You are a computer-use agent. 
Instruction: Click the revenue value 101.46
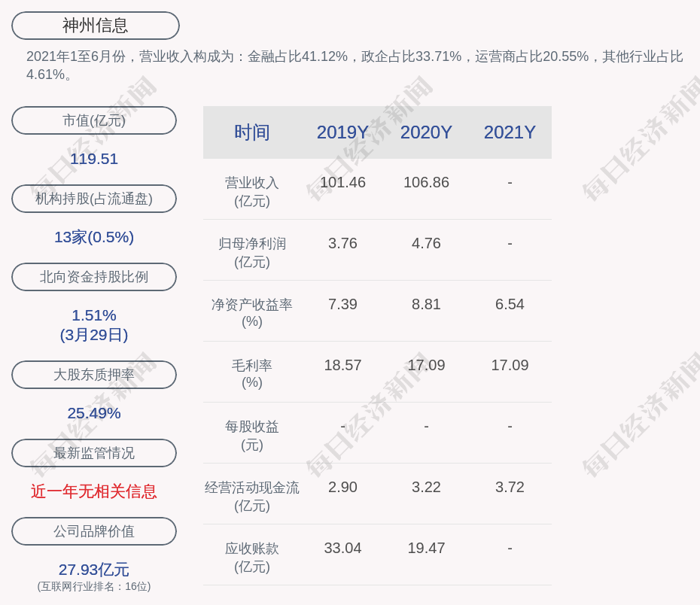(342, 183)
